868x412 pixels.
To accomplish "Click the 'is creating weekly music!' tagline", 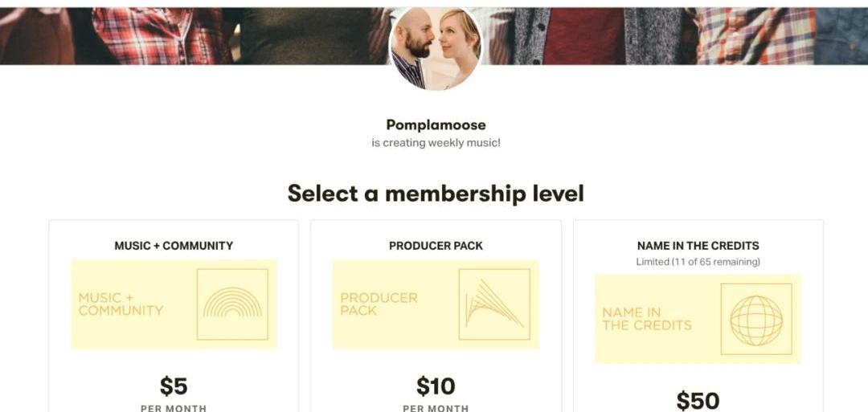I will (x=436, y=143).
